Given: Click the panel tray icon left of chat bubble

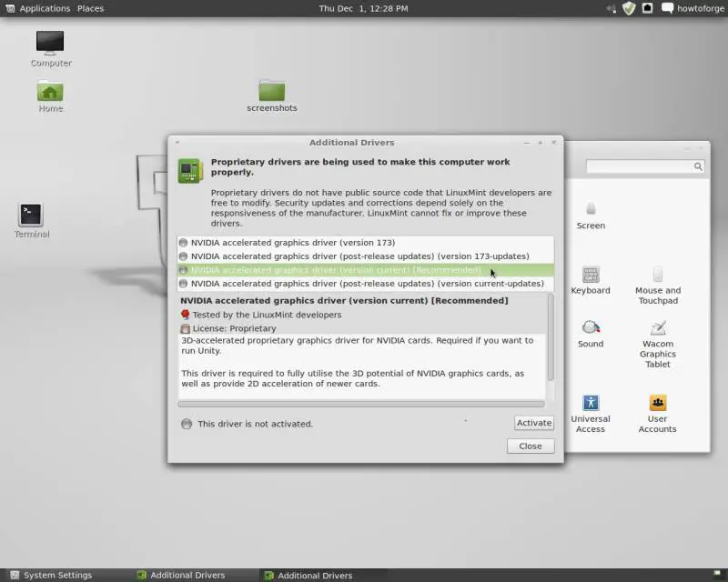Looking at the screenshot, I should [x=647, y=8].
